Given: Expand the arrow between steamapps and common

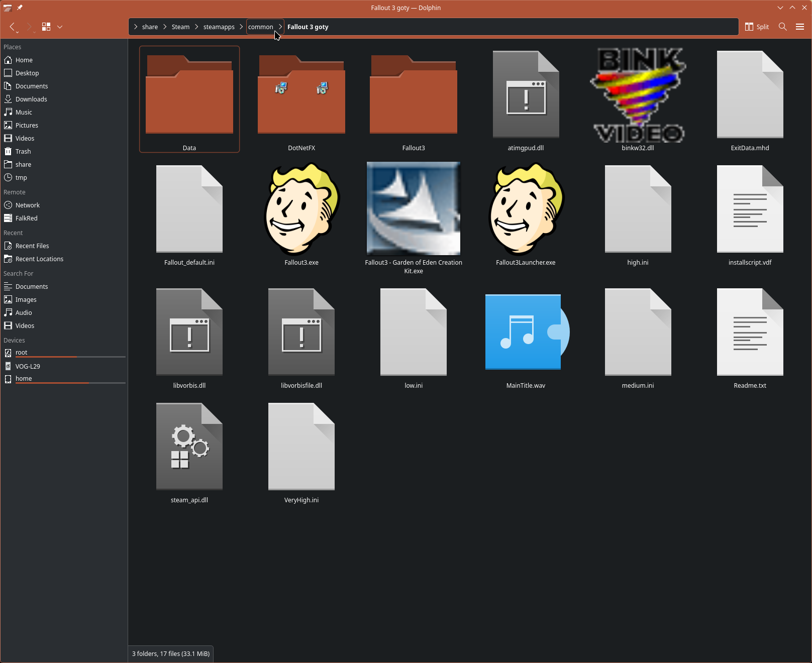Looking at the screenshot, I should [x=241, y=27].
